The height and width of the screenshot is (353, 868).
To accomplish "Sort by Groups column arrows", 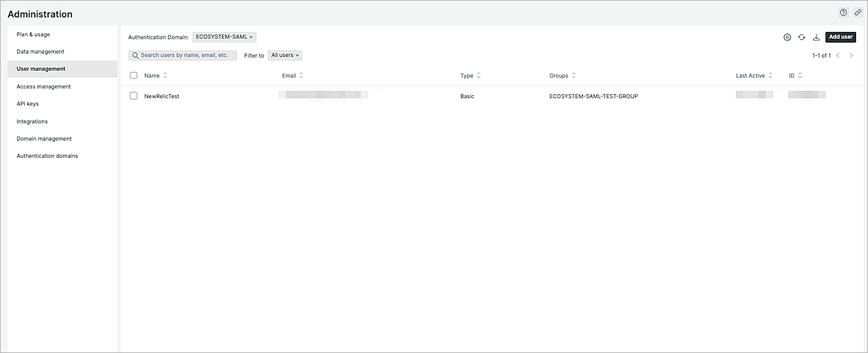I will tap(574, 76).
